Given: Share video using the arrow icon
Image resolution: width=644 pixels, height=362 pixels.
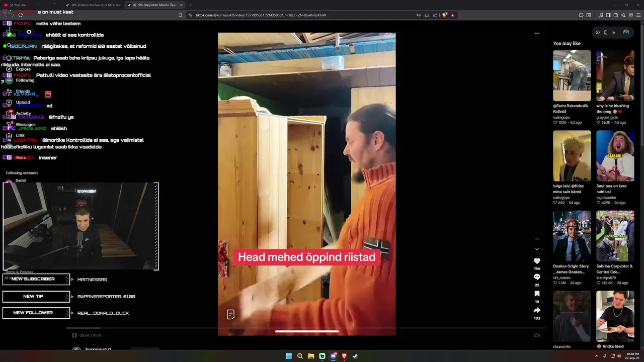Looking at the screenshot, I should (x=537, y=310).
